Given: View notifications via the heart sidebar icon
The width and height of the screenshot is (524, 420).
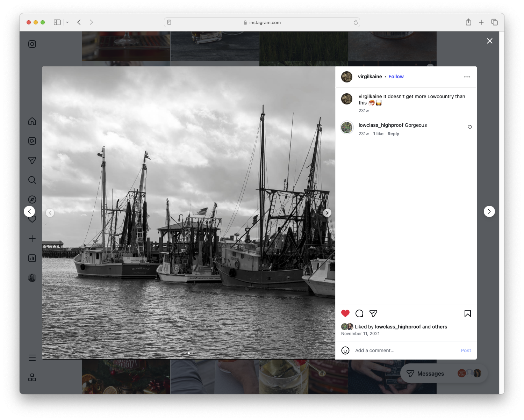Looking at the screenshot, I should 32,219.
